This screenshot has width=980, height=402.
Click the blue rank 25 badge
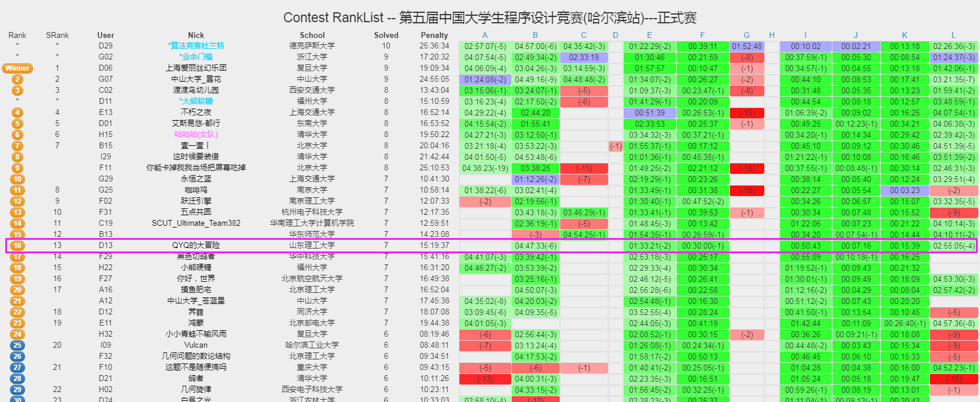pos(17,345)
